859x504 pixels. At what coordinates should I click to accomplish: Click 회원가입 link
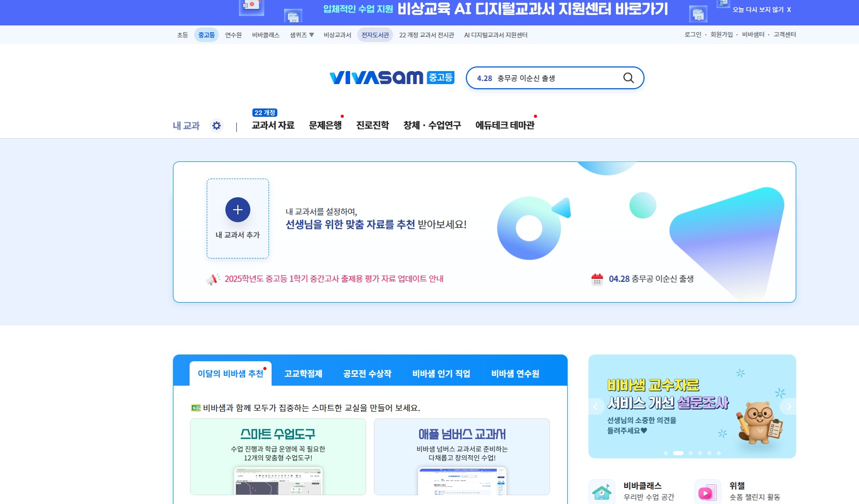[721, 34]
